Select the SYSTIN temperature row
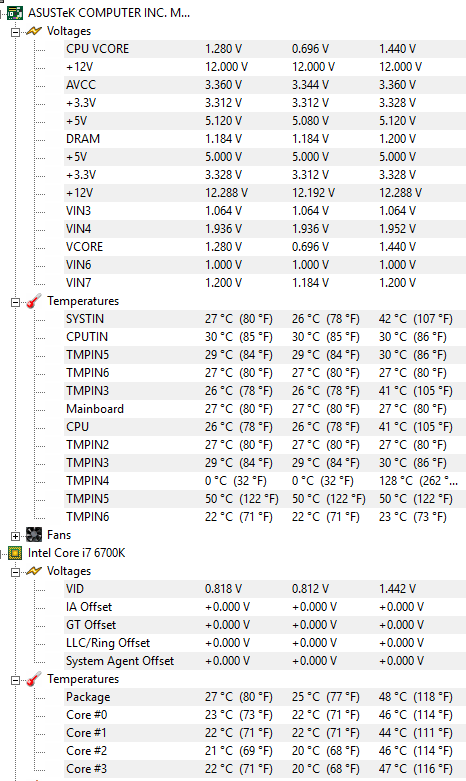 263,319
